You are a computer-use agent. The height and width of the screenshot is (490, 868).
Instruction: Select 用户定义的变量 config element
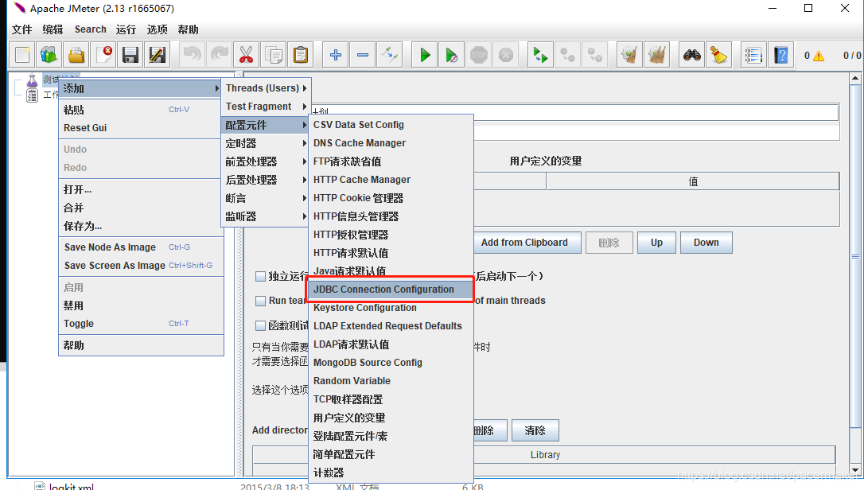(x=391, y=418)
